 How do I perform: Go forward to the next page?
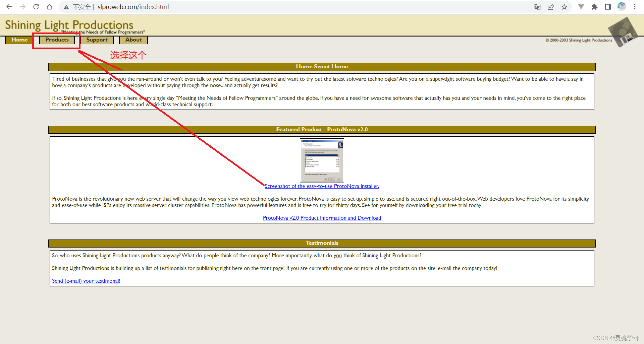[22, 7]
